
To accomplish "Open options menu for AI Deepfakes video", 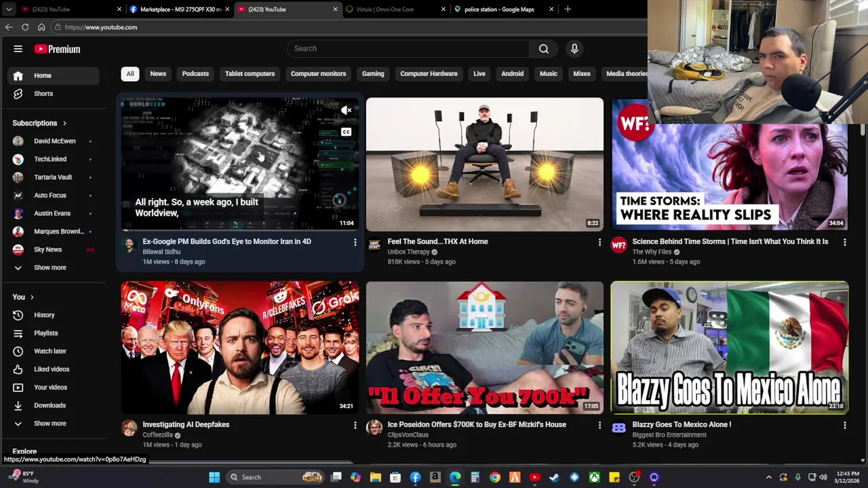I will tap(355, 425).
